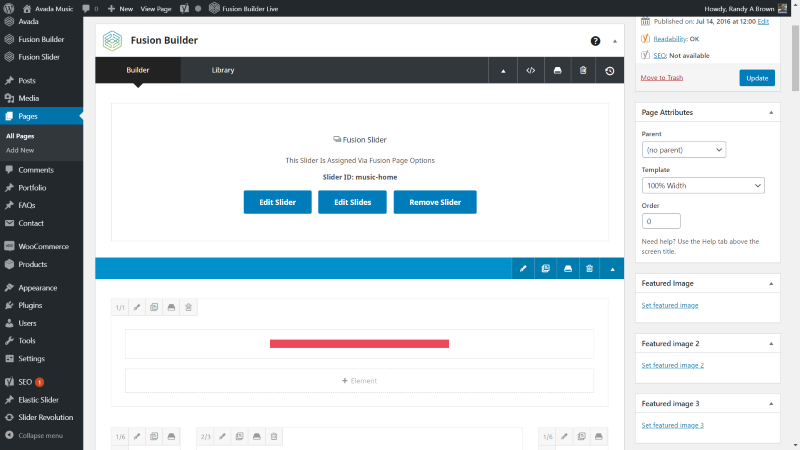Clone the 1/1 column icon
Screen dimensions: 800x450
pos(154,307)
